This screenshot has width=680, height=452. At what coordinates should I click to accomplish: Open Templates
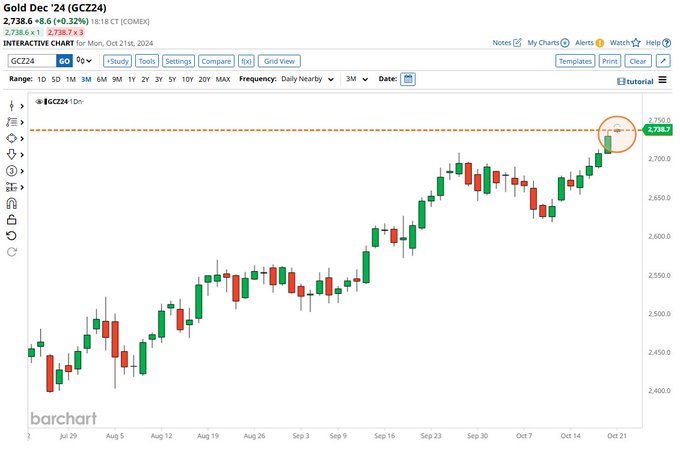click(x=575, y=61)
